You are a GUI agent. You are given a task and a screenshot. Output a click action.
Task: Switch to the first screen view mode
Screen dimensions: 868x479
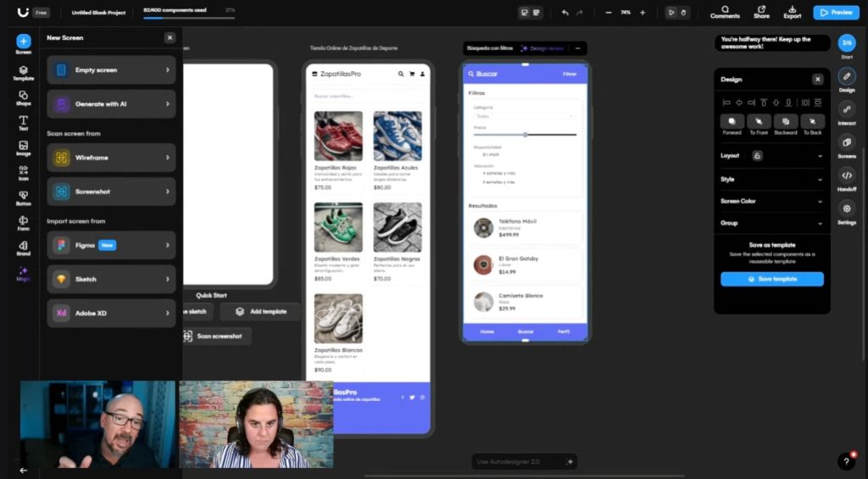pyautogui.click(x=524, y=13)
